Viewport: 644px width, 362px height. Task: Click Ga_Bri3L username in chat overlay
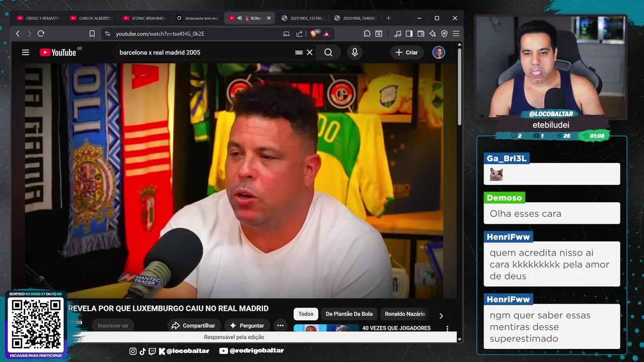coord(507,158)
